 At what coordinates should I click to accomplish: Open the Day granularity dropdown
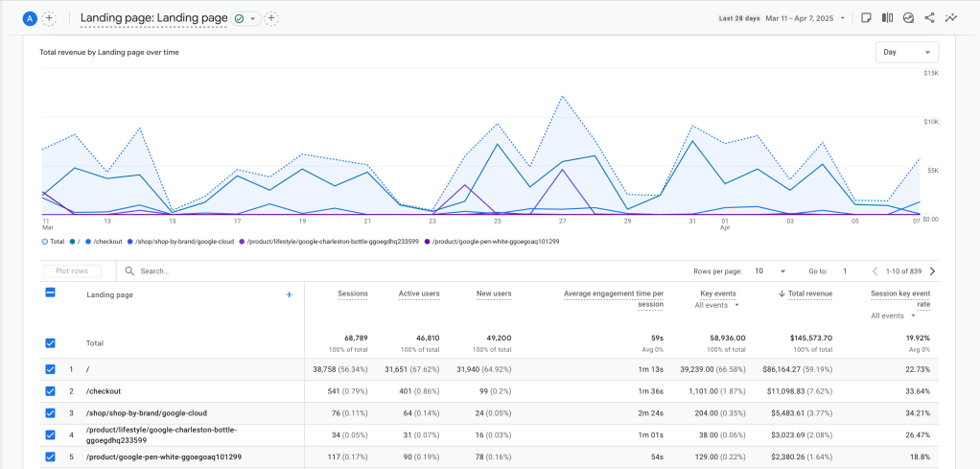pos(906,52)
